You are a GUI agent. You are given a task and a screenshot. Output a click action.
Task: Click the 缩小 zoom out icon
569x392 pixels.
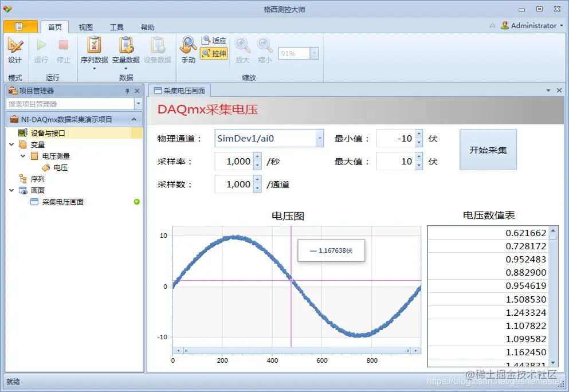pyautogui.click(x=265, y=50)
